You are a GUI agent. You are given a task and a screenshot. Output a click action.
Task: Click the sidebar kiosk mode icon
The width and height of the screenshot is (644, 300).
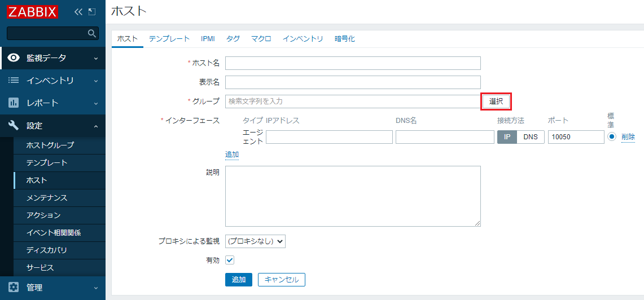coord(91,12)
